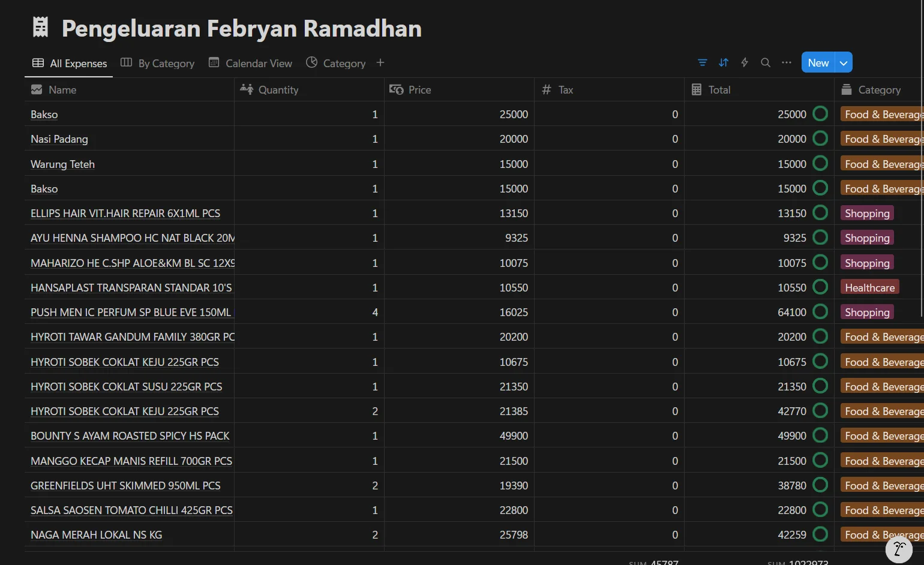Switch to the By Category tab
Image resolution: width=924 pixels, height=565 pixels.
coord(157,63)
